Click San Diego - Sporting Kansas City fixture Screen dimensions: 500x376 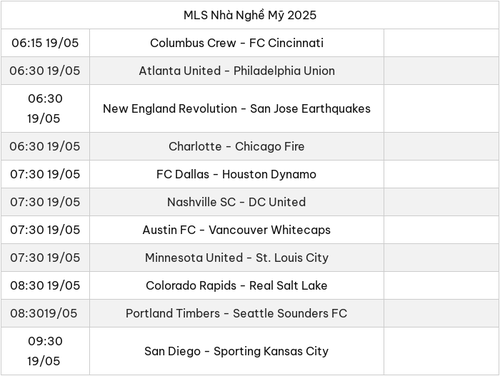point(236,351)
